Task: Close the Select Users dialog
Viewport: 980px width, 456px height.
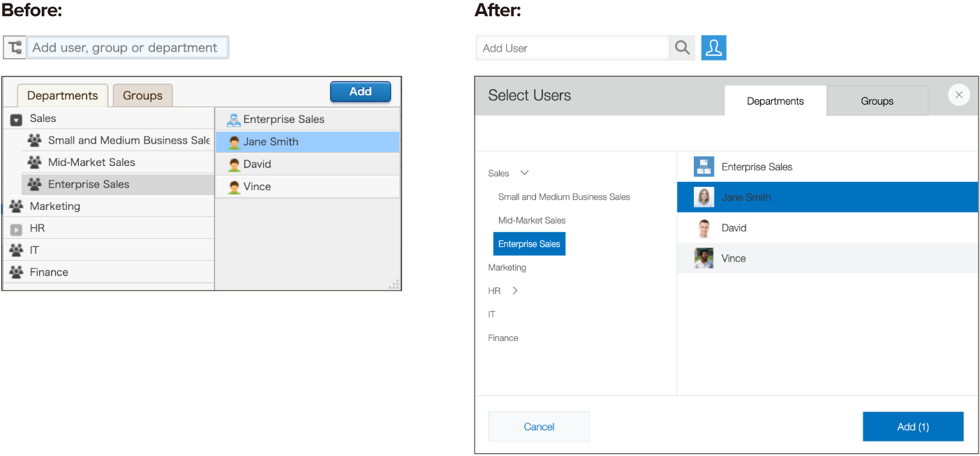Action: click(x=958, y=95)
